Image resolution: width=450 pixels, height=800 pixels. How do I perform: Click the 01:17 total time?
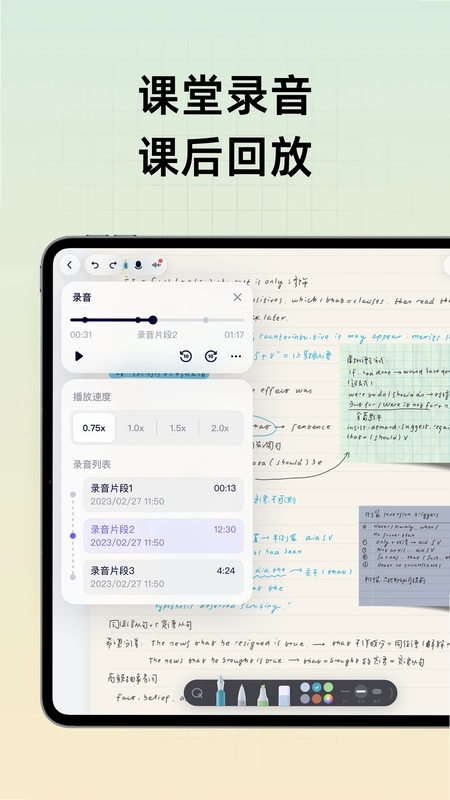point(234,335)
